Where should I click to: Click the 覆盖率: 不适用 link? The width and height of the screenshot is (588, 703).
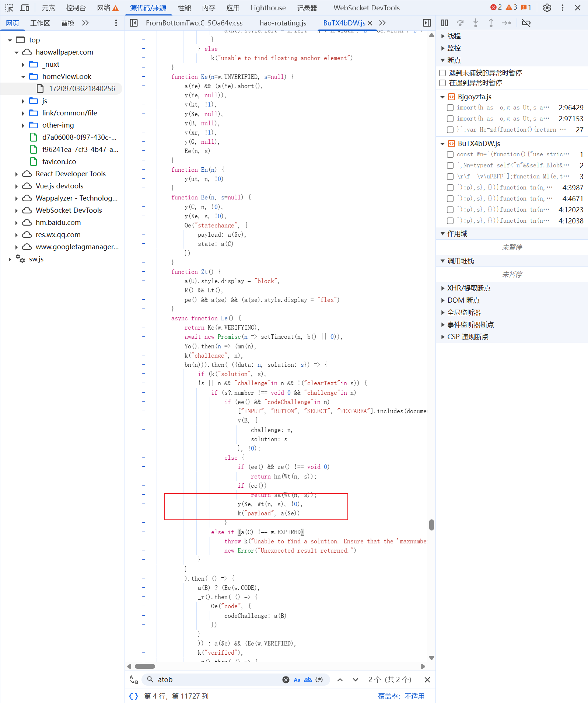(x=401, y=696)
